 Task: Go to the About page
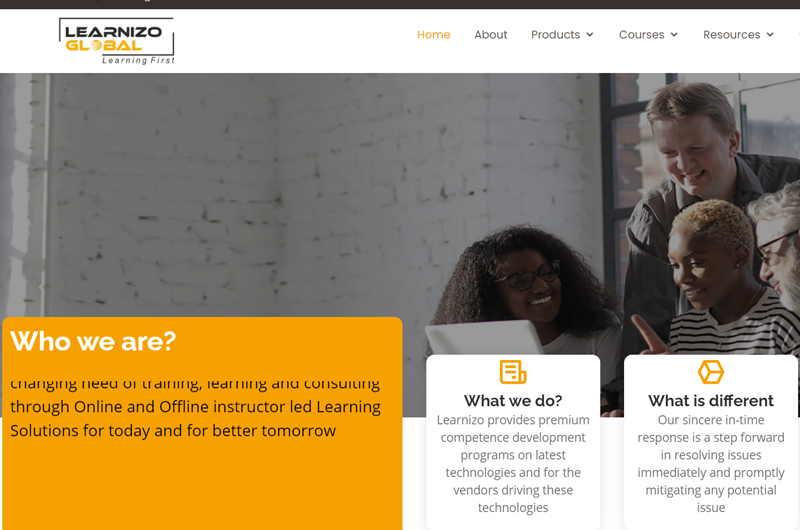click(x=491, y=35)
